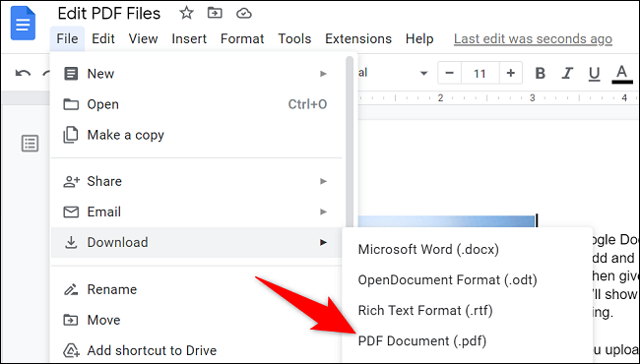The height and width of the screenshot is (364, 640).
Task: Toggle bold formatting
Action: point(541,74)
